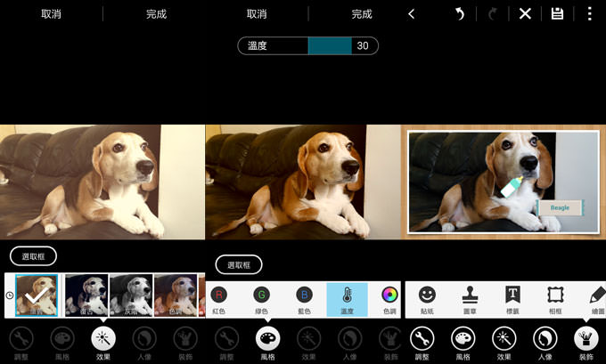
Task: Select the 灰階 grayscale effect thumbnail
Action: pos(130,295)
